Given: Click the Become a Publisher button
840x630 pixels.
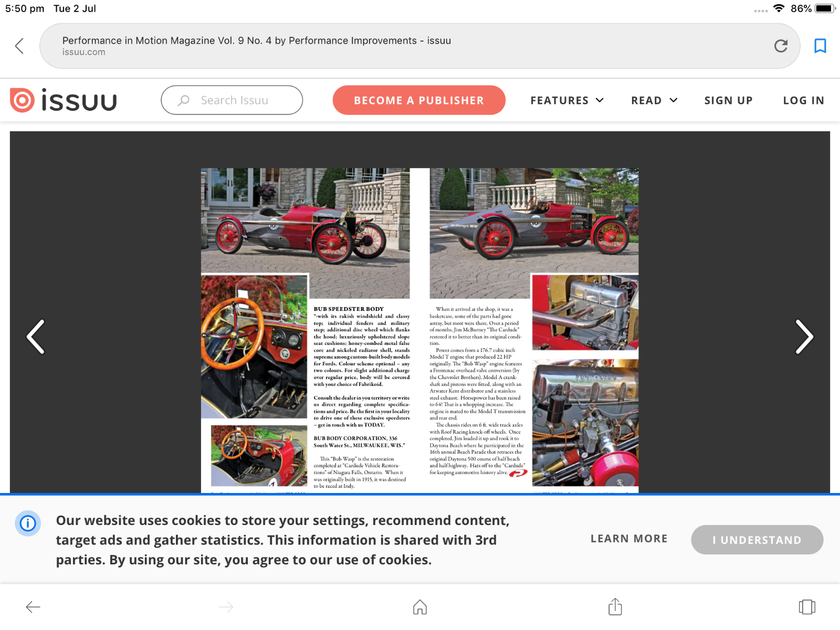Looking at the screenshot, I should [x=418, y=100].
